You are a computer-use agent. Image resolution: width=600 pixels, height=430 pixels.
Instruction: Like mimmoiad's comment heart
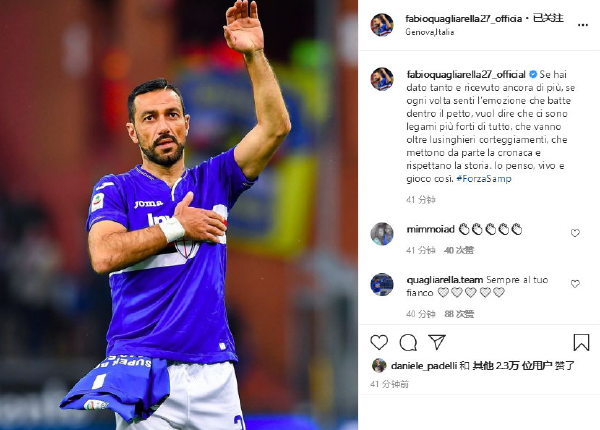tap(575, 233)
